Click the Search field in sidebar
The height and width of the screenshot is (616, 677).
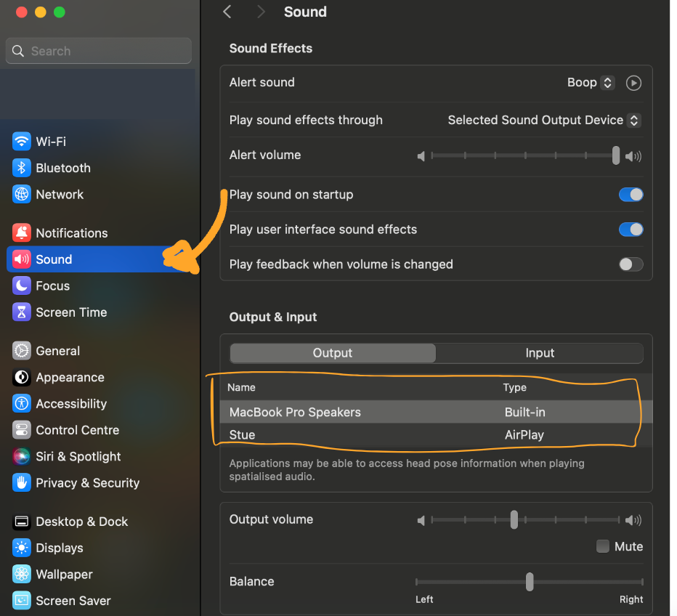[99, 51]
